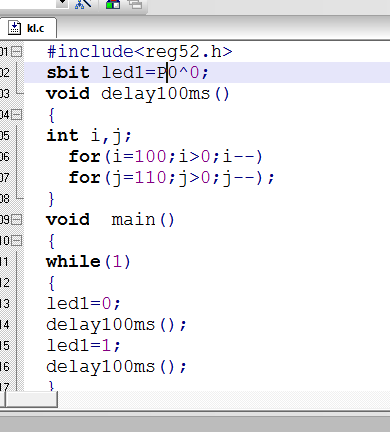Click the 'led1=0;' statement

pyautogui.click(x=83, y=304)
